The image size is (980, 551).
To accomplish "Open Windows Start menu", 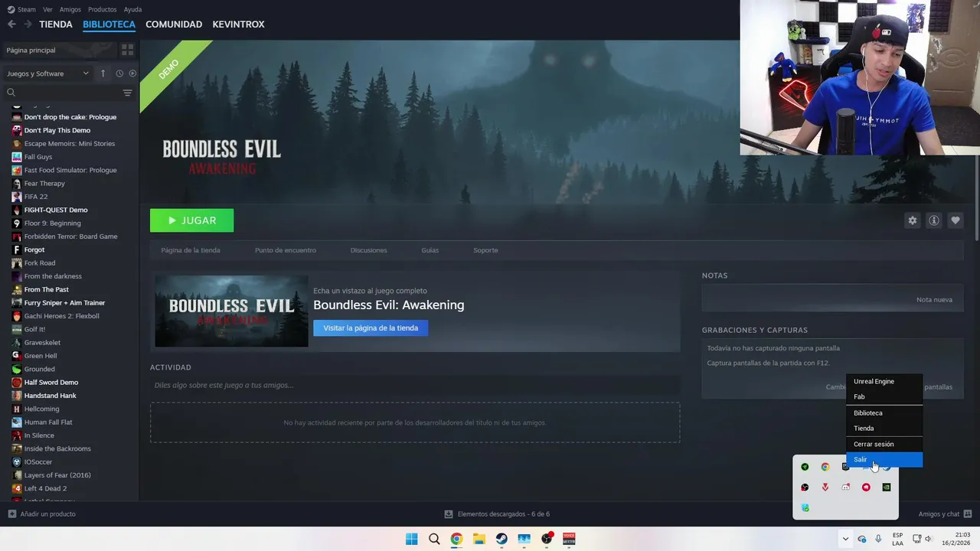I will 411,539.
